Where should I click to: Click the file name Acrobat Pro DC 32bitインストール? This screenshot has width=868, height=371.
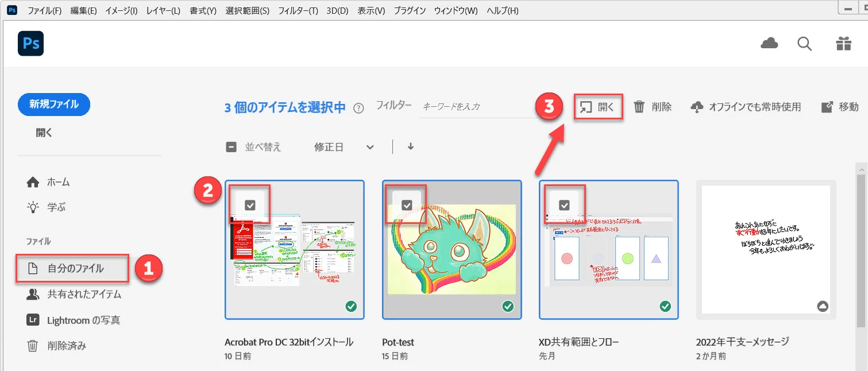(x=289, y=342)
